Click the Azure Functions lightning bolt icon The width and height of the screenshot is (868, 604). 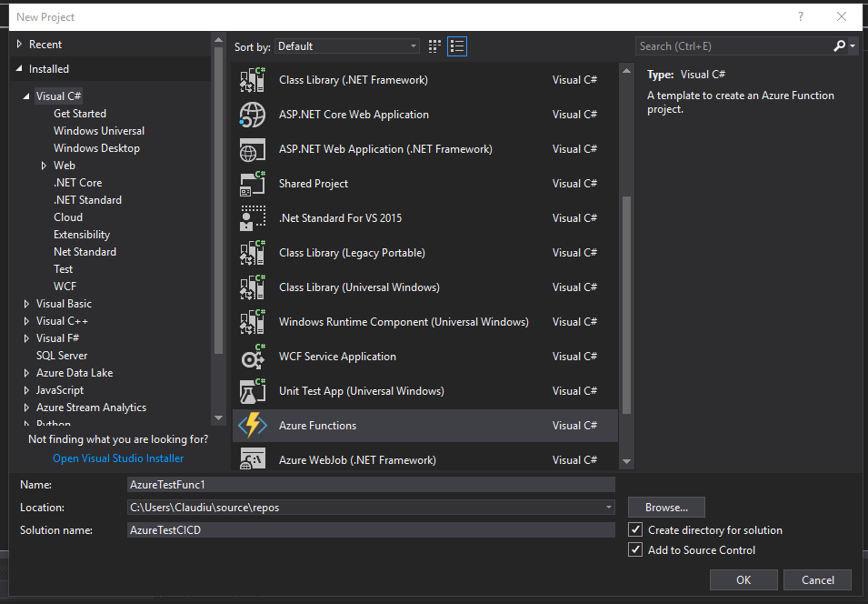(253, 426)
